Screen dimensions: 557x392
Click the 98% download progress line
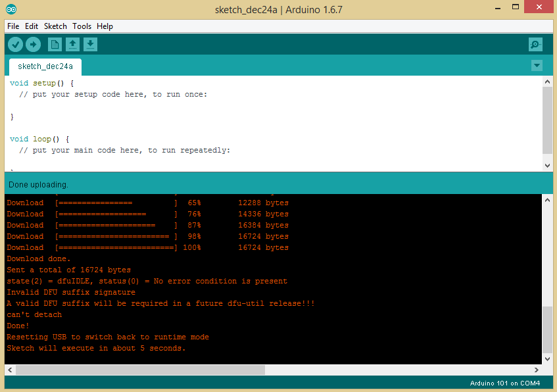147,236
